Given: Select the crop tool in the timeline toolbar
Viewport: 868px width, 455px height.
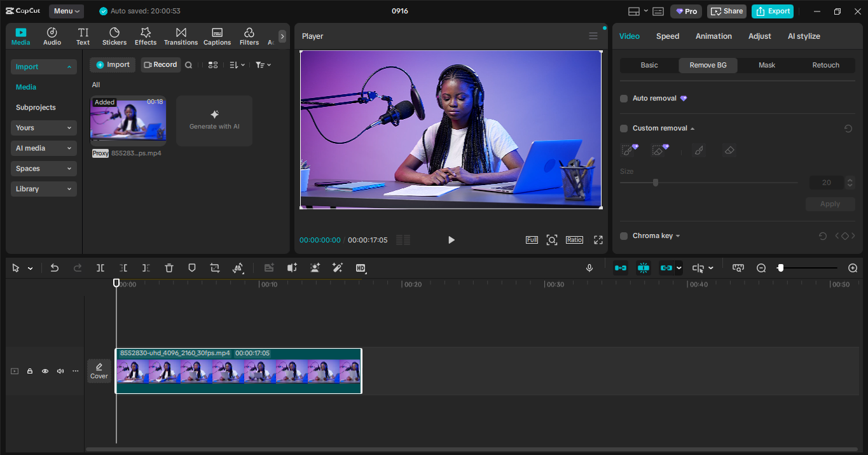Looking at the screenshot, I should 214,268.
